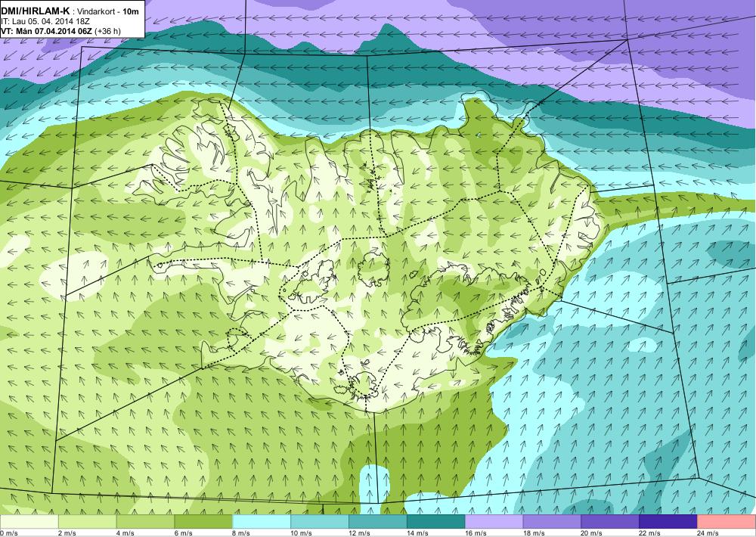Click the '20 m/s' legend label

coord(592,533)
